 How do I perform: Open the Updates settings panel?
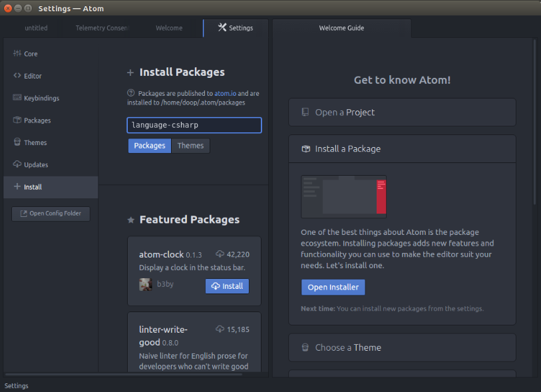51,164
